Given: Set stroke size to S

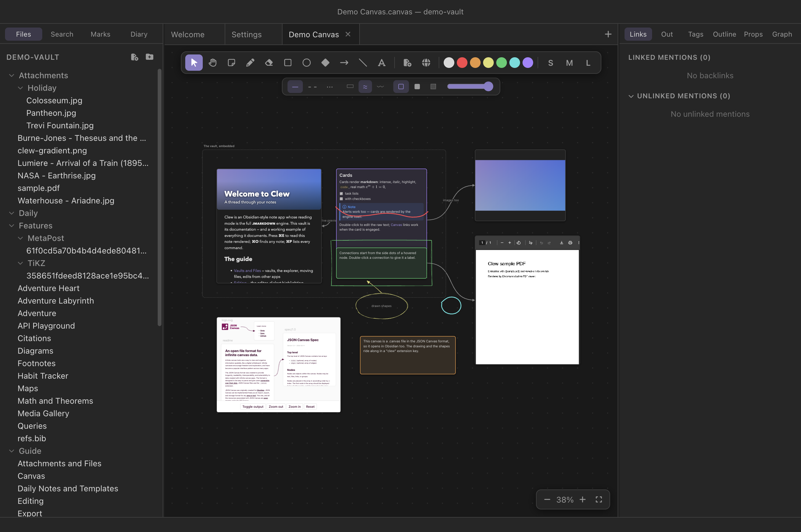Looking at the screenshot, I should tap(551, 63).
